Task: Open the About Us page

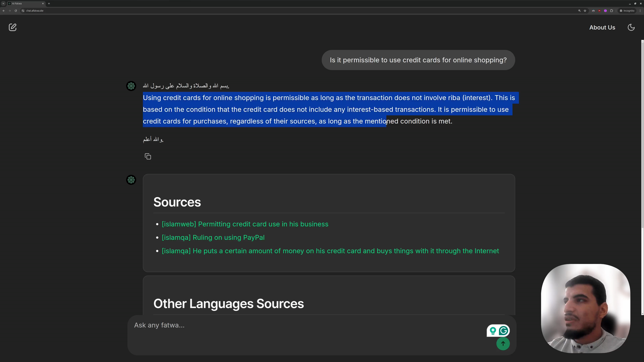Action: point(602,27)
